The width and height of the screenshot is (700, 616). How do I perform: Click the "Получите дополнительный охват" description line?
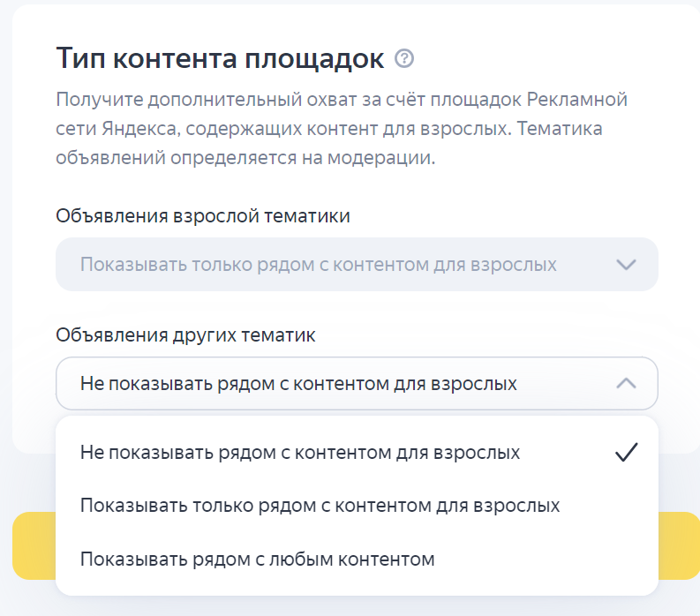coord(342,99)
